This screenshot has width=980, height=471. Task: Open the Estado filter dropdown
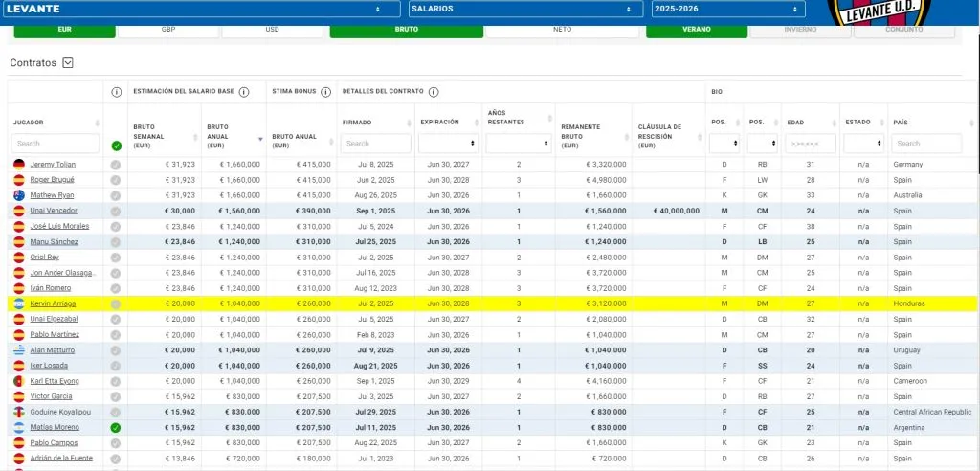tap(862, 144)
